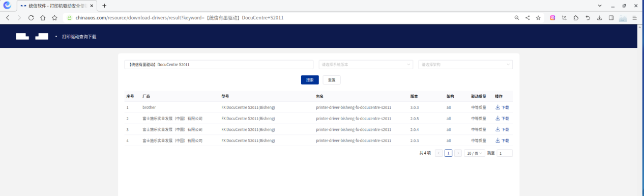Click the 版本 column header
This screenshot has height=196, width=644.
point(414,96)
